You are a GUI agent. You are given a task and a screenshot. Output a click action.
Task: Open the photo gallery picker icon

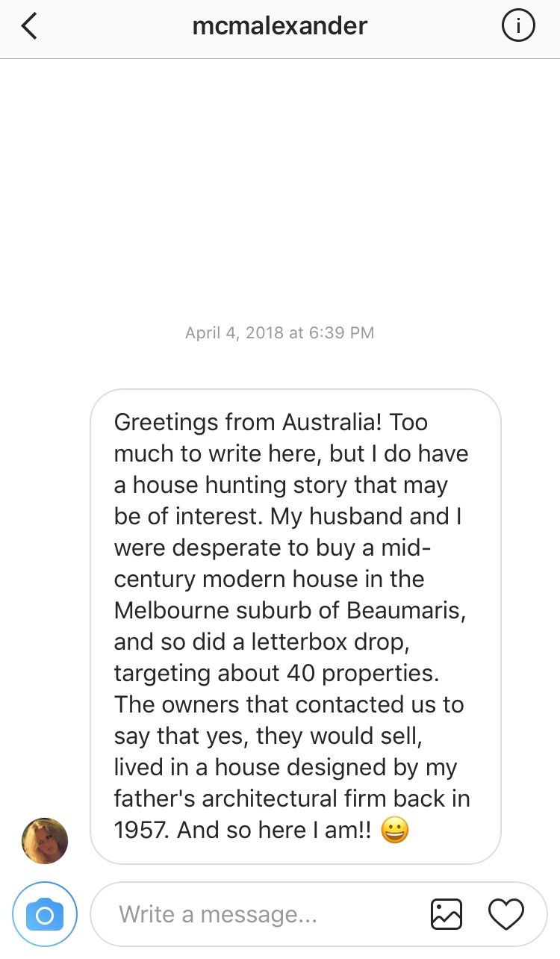447,914
